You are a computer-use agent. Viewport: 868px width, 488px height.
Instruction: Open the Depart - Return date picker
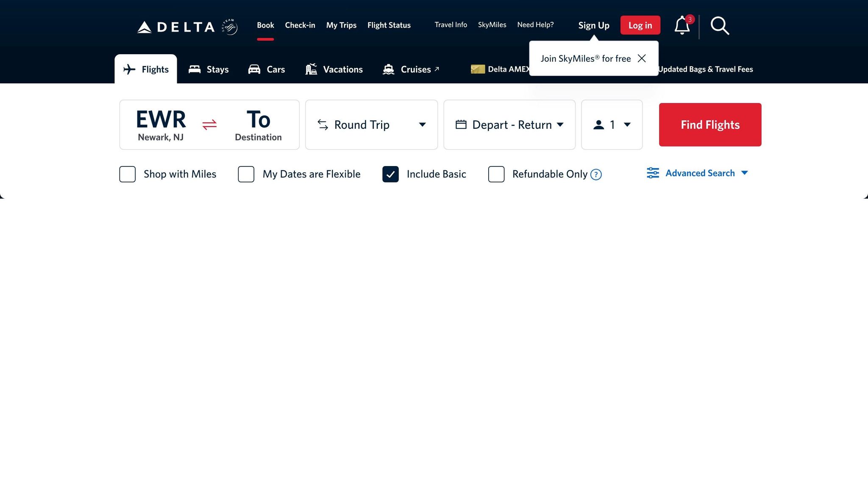tap(509, 125)
